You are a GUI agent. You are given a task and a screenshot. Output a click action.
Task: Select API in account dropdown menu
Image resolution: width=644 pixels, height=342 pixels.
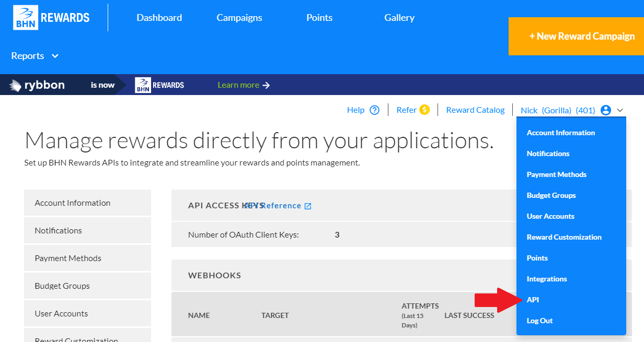pos(533,300)
